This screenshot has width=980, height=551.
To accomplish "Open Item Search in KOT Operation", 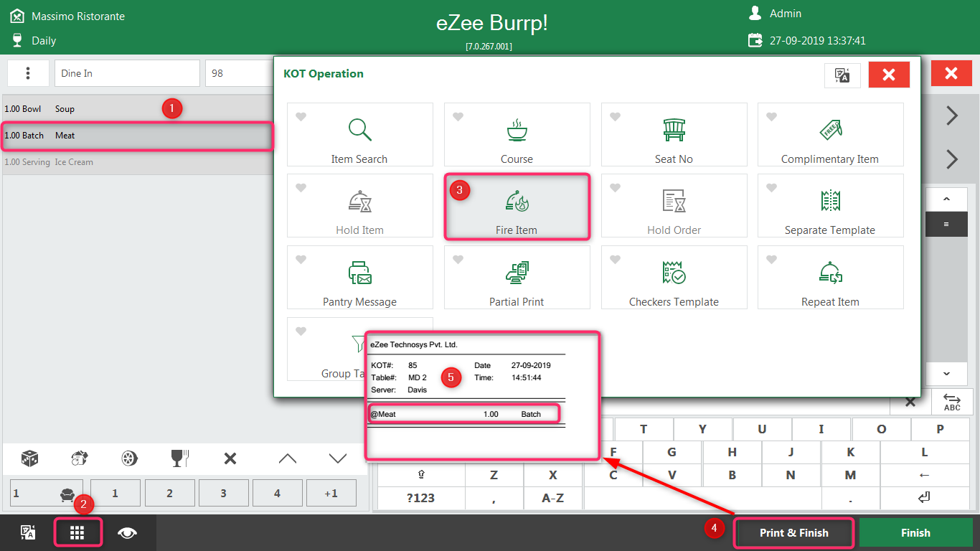I will pyautogui.click(x=359, y=135).
